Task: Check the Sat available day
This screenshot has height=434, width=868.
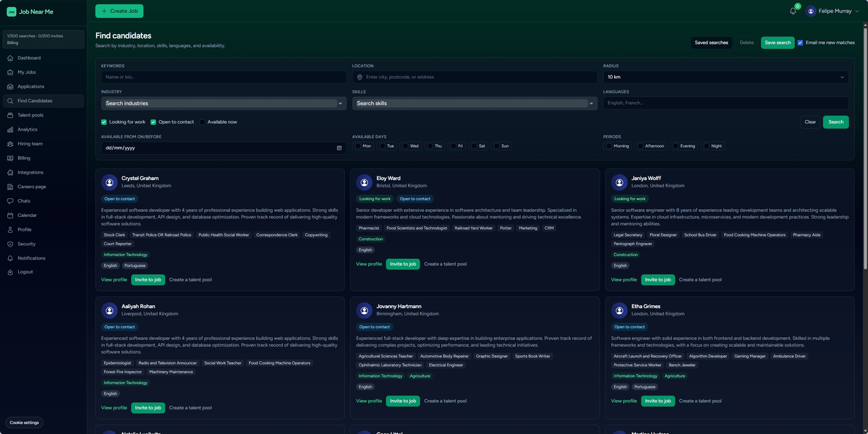Action: pos(473,146)
